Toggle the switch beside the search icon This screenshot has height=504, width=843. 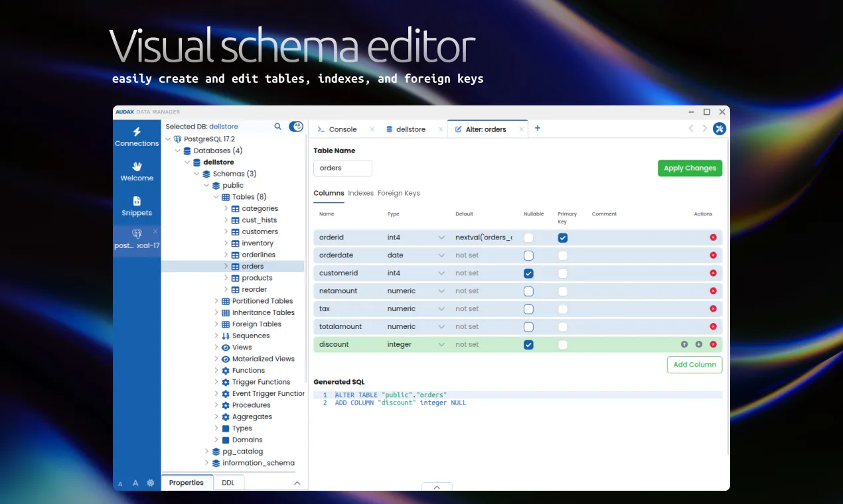[296, 126]
